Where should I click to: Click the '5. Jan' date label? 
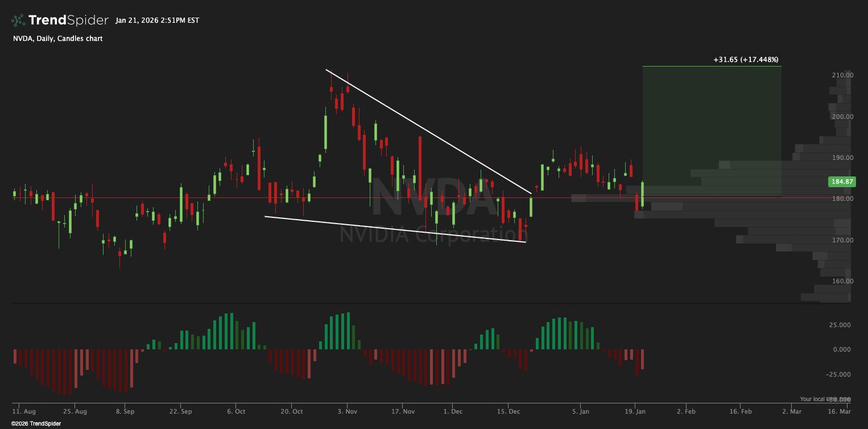(x=581, y=411)
